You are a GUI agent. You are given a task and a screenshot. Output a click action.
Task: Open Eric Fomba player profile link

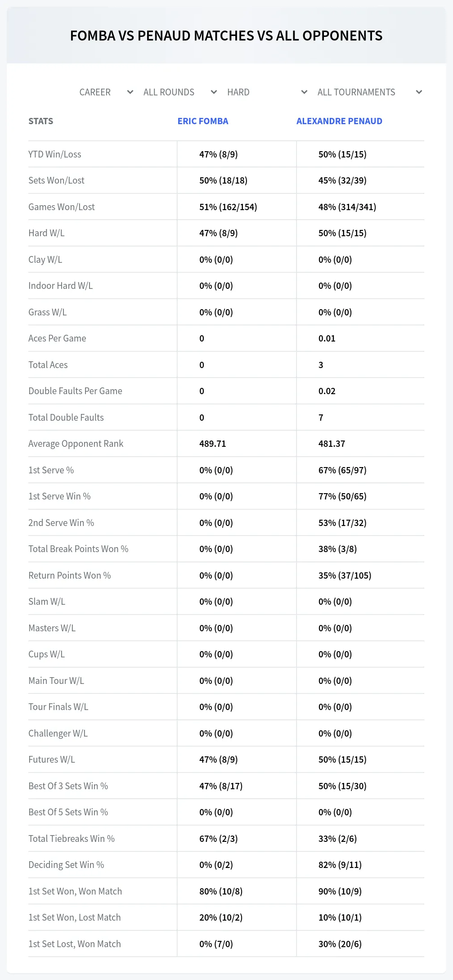point(203,121)
